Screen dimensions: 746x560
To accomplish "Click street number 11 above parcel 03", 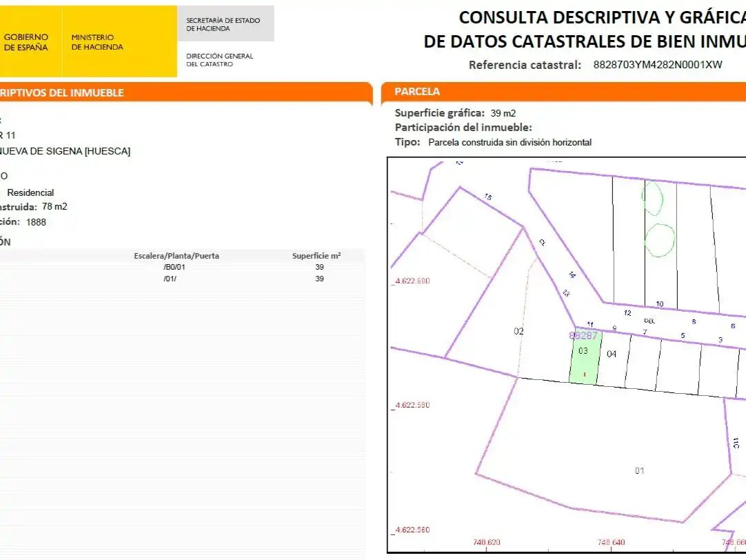I will 590,324.
